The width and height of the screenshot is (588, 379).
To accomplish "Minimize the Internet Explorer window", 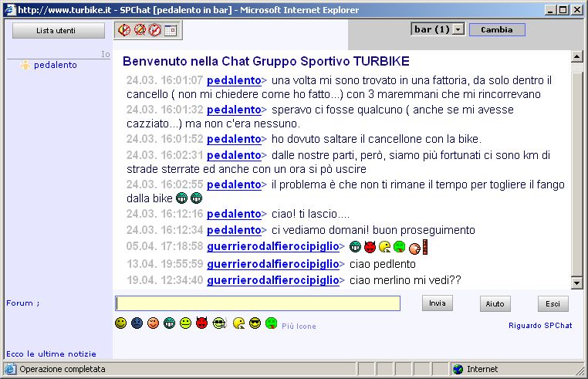I will coord(550,10).
